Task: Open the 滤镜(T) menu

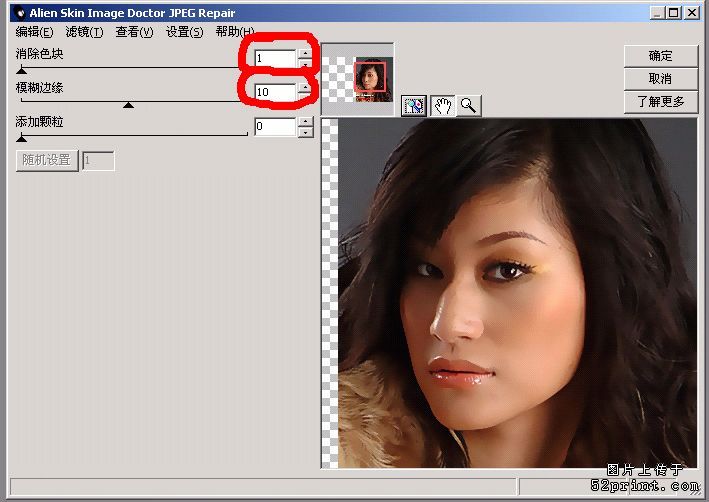Action: point(85,32)
